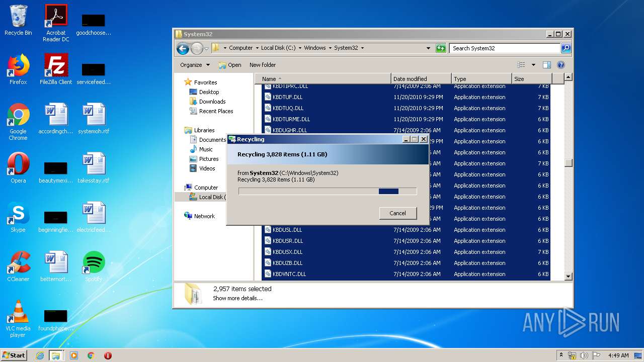
Task: Click scrollbar down arrow in file list
Action: (569, 276)
